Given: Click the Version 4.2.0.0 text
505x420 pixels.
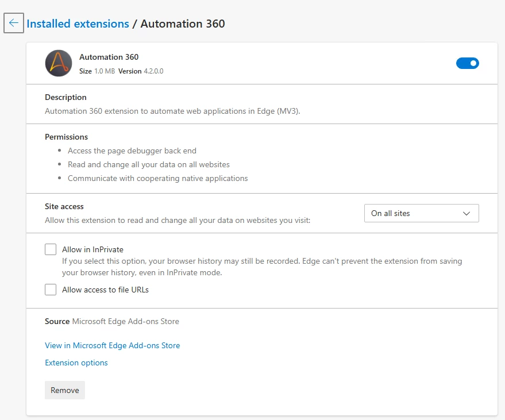Looking at the screenshot, I should 141,71.
